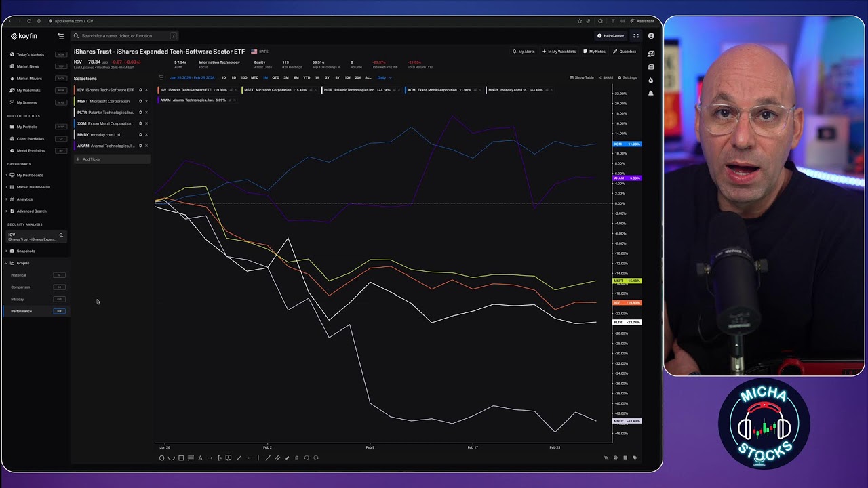This screenshot has height=488, width=868.
Task: Click the security search magnifier icon
Action: [x=61, y=235]
